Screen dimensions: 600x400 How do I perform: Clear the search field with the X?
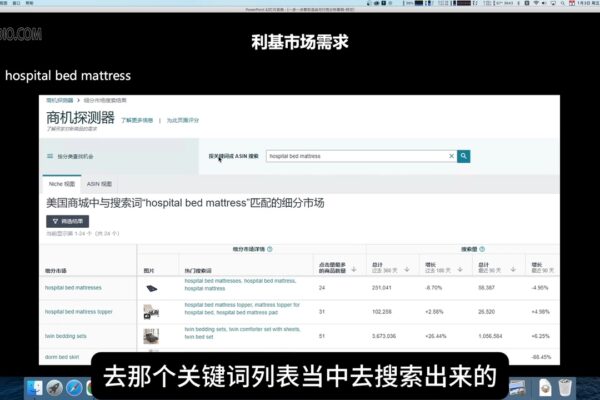[x=451, y=156]
